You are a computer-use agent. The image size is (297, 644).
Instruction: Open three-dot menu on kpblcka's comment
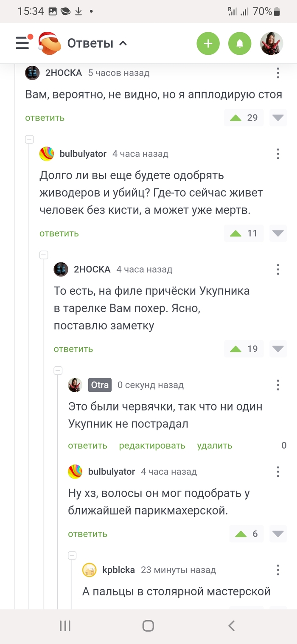point(278,570)
